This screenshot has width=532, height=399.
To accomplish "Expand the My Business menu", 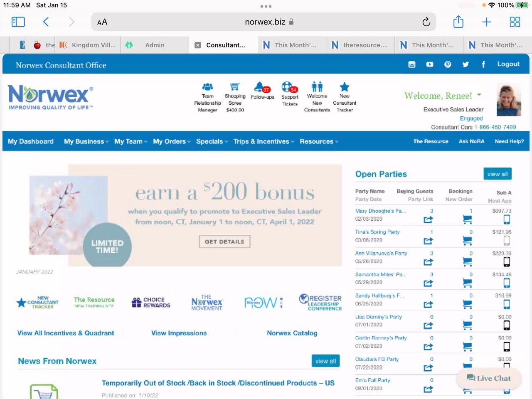I will tap(86, 141).
